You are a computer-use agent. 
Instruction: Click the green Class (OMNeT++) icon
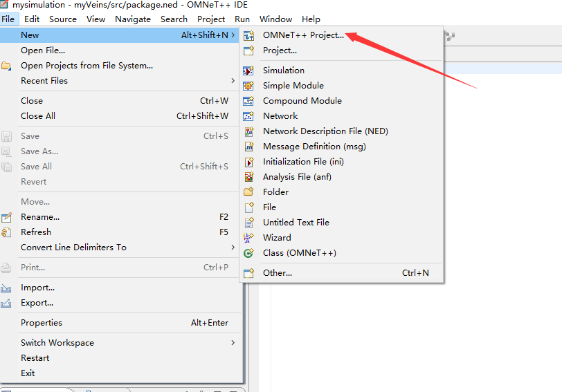[x=248, y=253]
